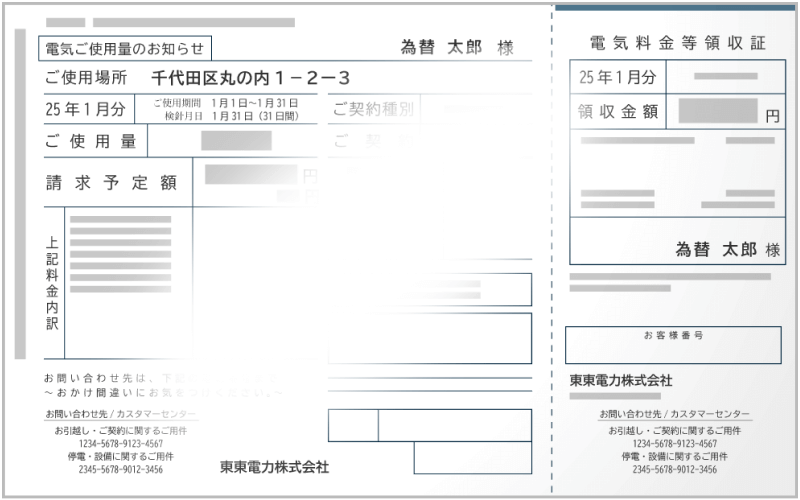This screenshot has width=800, height=500.
Task: Click 停電・設備に関するご用件 in the usage notice
Action: click(121, 456)
